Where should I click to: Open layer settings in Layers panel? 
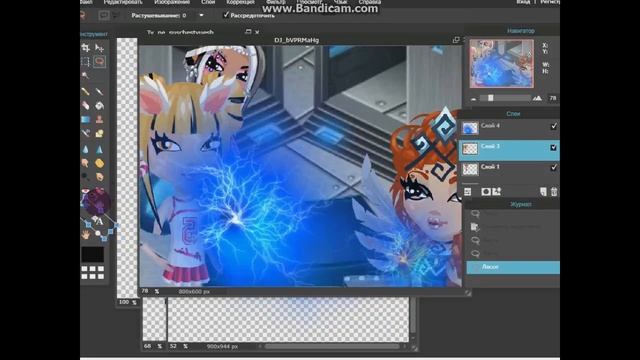coord(468,191)
